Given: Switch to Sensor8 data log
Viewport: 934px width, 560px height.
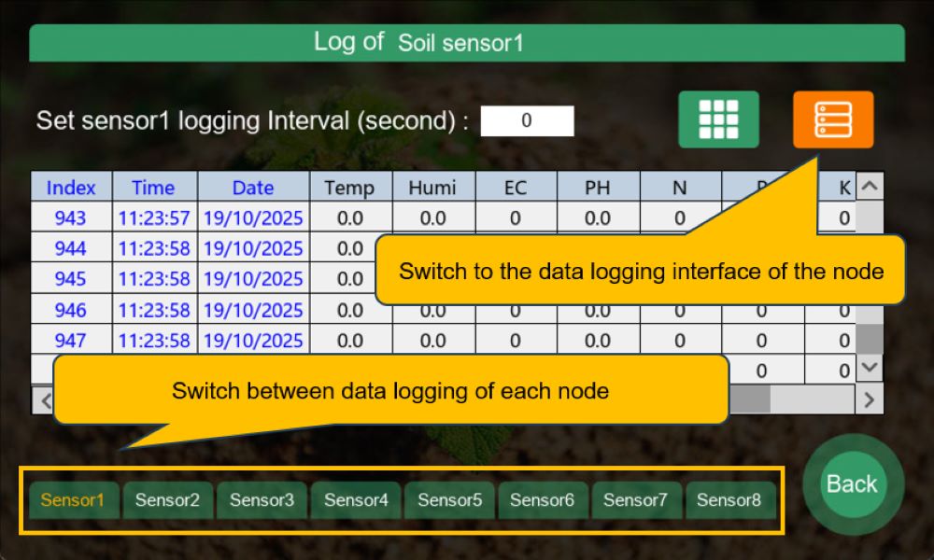Looking at the screenshot, I should 729,500.
